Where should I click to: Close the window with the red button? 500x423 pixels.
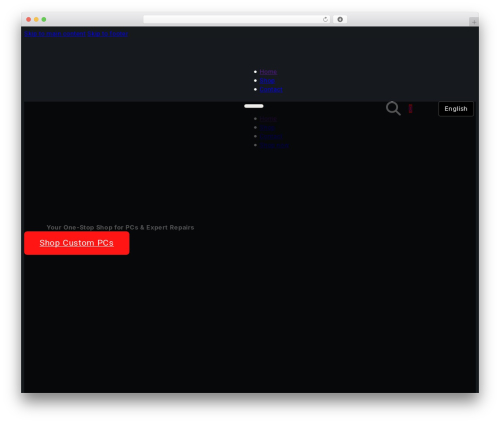tap(29, 19)
